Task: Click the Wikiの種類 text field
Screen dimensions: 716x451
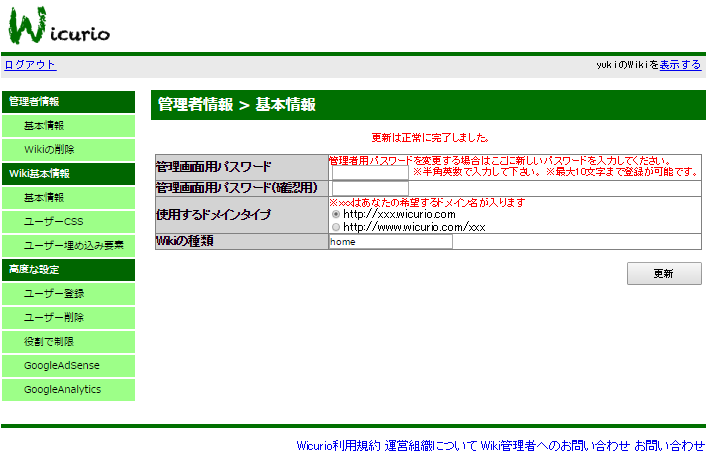Action: click(390, 241)
